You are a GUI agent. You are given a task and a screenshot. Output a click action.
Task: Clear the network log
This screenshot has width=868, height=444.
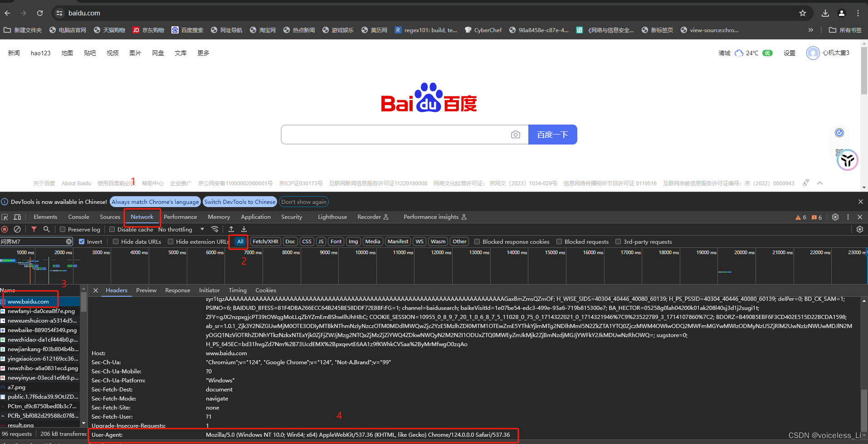click(17, 229)
